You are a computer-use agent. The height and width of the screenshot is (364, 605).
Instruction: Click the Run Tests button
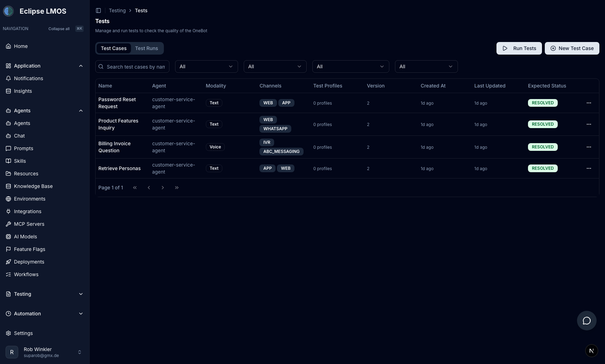click(x=519, y=48)
